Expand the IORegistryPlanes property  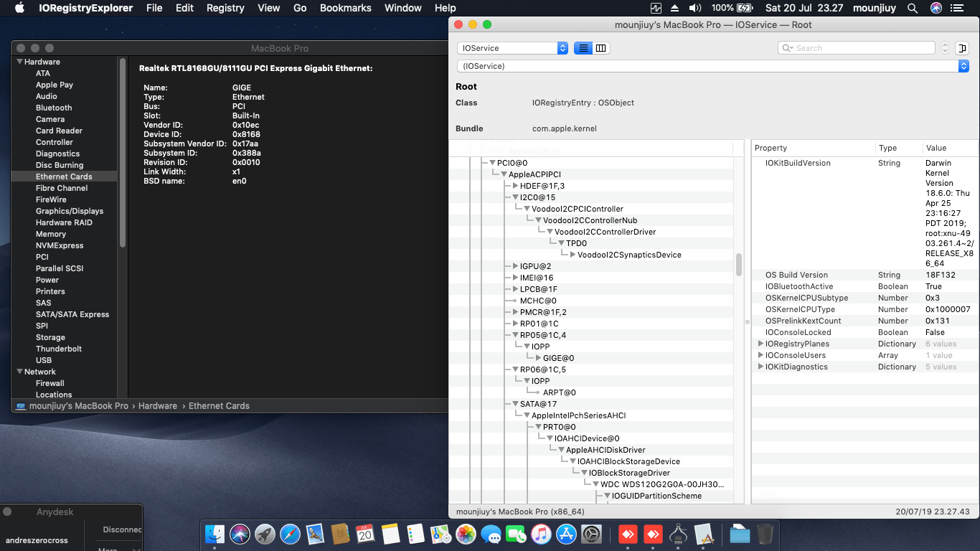760,344
